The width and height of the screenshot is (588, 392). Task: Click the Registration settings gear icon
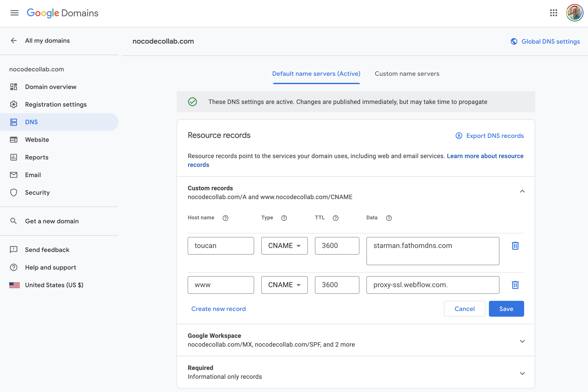[x=13, y=104]
